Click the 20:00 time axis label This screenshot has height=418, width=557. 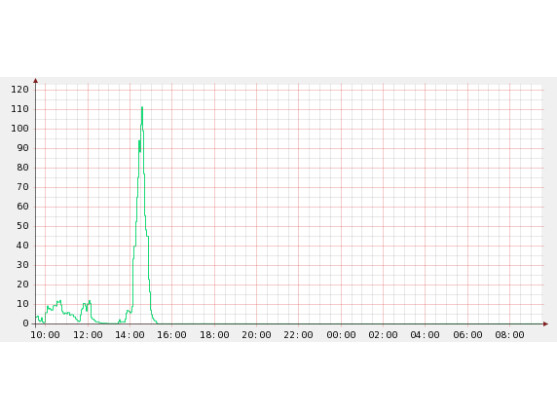click(256, 335)
